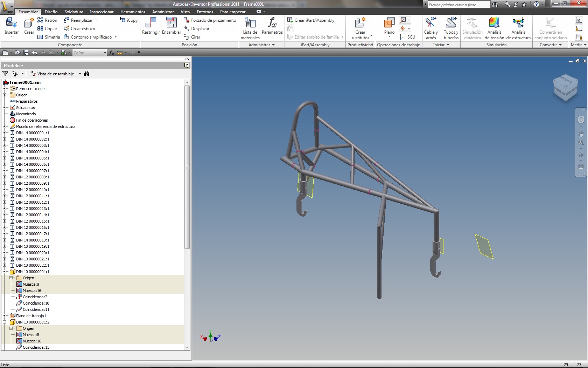Click the Help icon in title bar
This screenshot has height=368, width=588.
tap(536, 4)
